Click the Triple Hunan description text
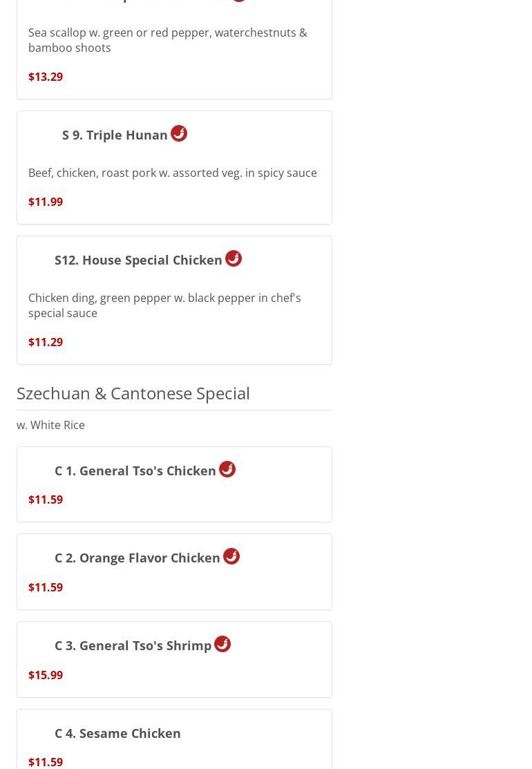 click(x=173, y=173)
